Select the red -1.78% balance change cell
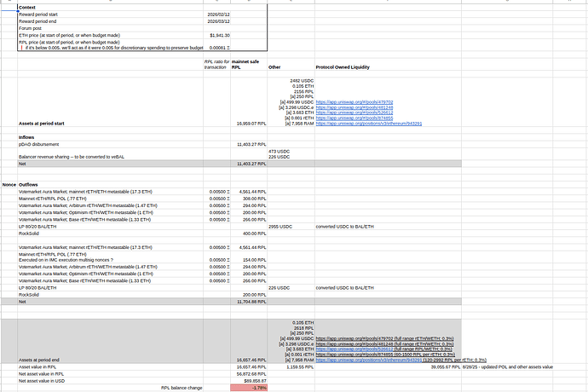This screenshot has width=588, height=392. coord(249,388)
